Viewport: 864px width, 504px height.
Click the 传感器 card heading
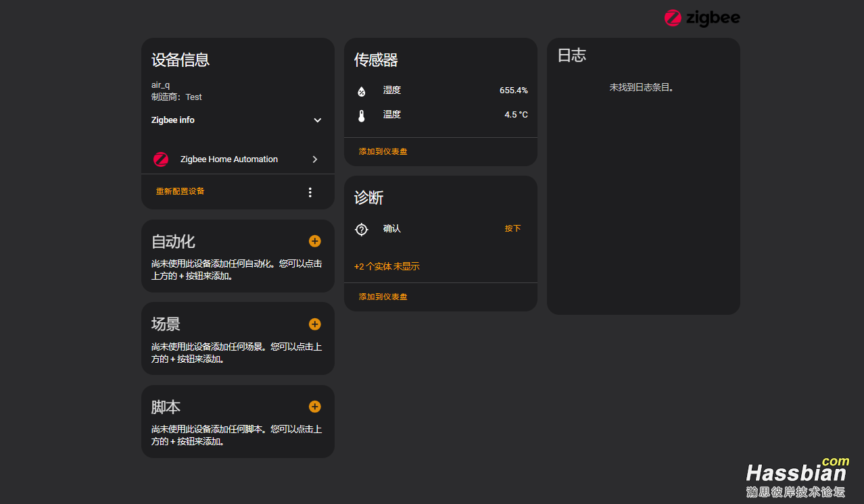click(x=376, y=60)
